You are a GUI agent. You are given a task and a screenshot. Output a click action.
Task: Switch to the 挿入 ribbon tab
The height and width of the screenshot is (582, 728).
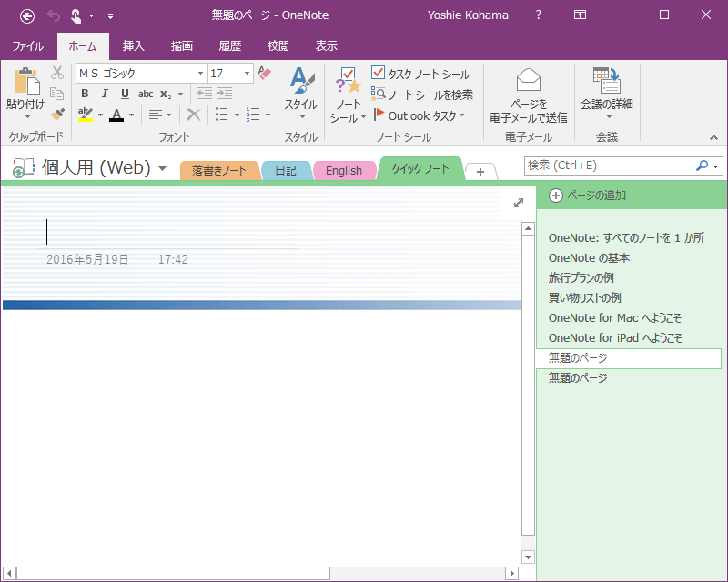[x=133, y=46]
